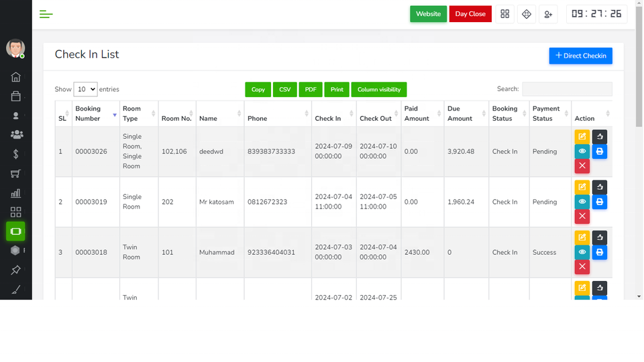Open the dollar sign sidebar menu
This screenshot has width=644, height=362.
[x=15, y=154]
